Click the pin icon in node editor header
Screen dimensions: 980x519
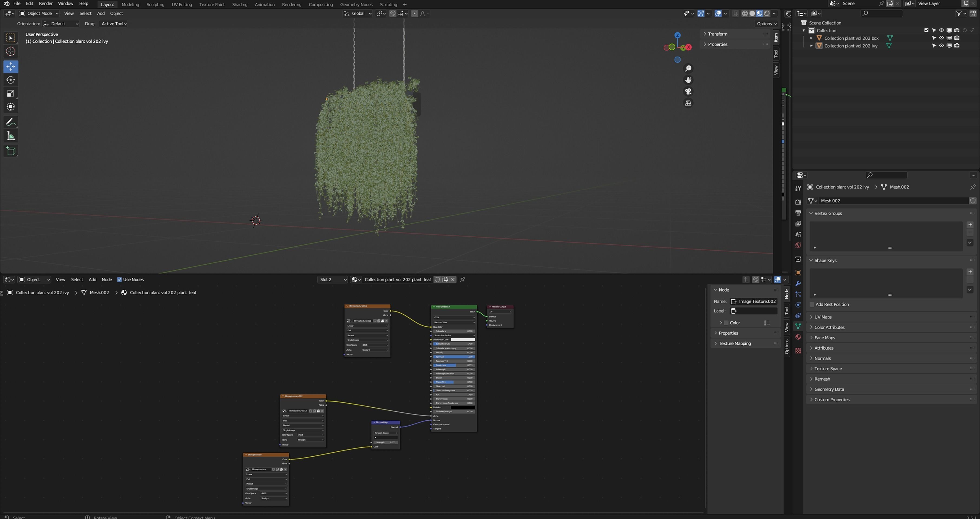coord(463,280)
